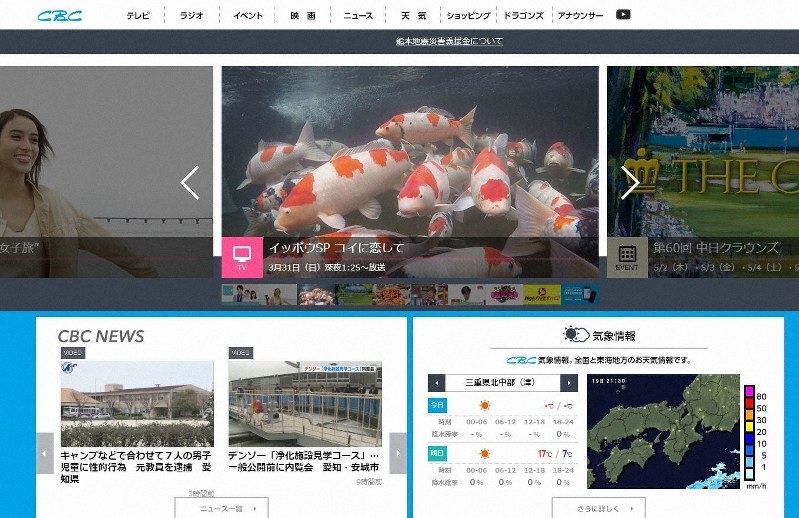
Task: Click the pink TV category icon
Action: pos(242,257)
